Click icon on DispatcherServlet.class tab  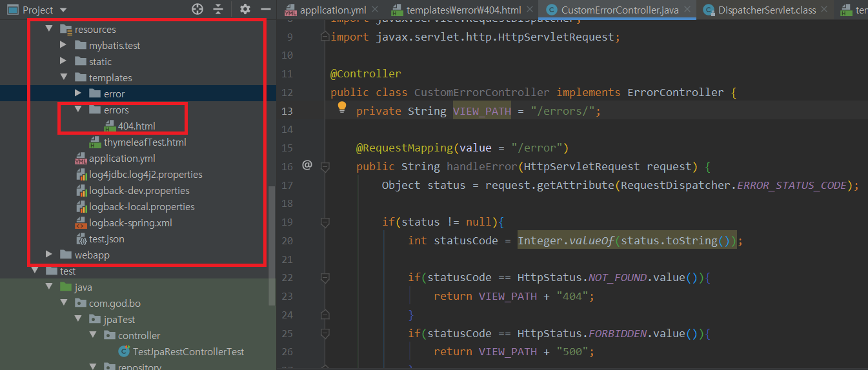(x=709, y=10)
